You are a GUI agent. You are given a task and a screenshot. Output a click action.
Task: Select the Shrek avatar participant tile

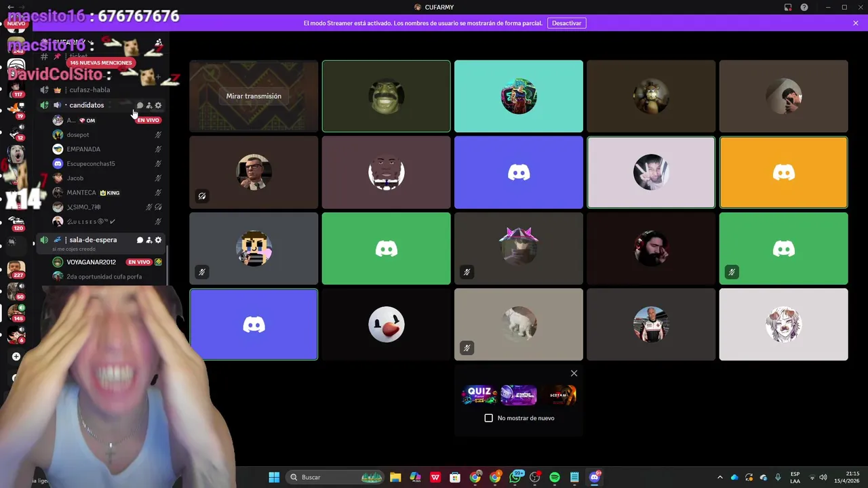[386, 96]
